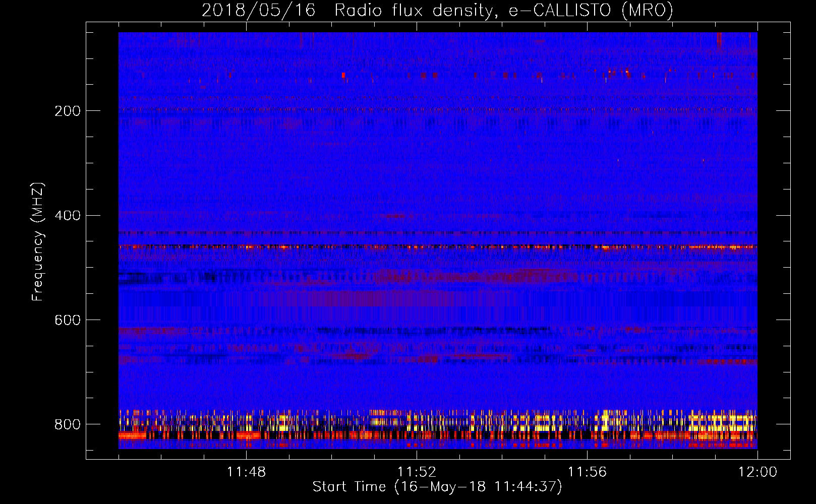Image resolution: width=816 pixels, height=504 pixels.
Task: Select the 600 frequency axis label
Action: (x=68, y=321)
